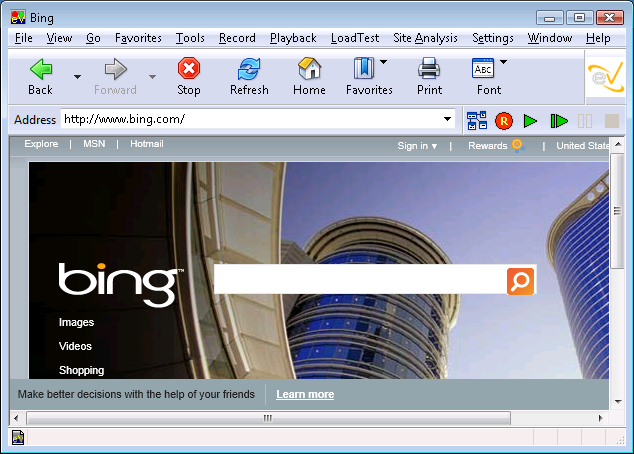The width and height of the screenshot is (634, 454).
Task: Stop the page from loading
Action: tap(189, 68)
